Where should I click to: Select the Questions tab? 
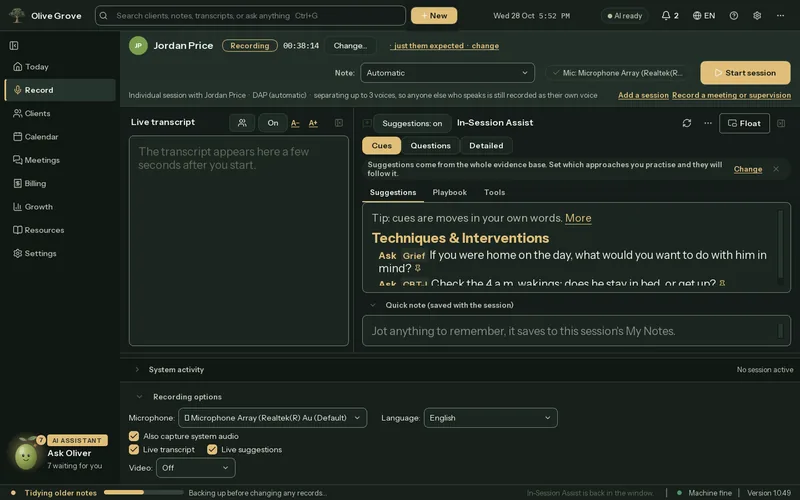pos(431,145)
